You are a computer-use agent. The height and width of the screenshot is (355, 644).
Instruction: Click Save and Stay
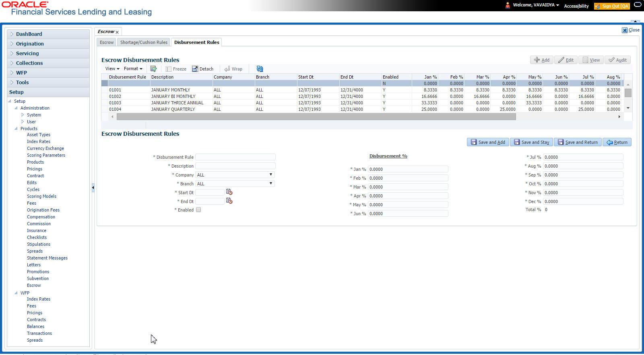click(531, 142)
